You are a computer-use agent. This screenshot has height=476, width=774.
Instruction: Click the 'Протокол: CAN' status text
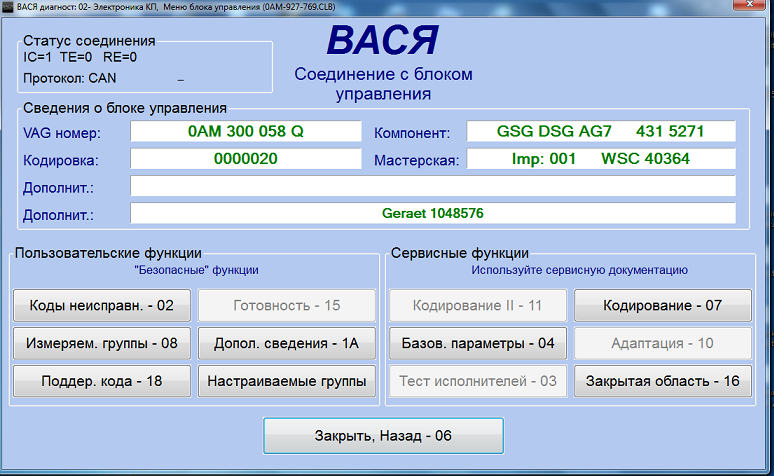click(70, 78)
